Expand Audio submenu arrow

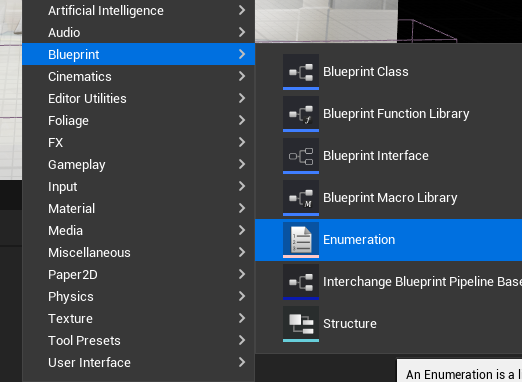242,32
